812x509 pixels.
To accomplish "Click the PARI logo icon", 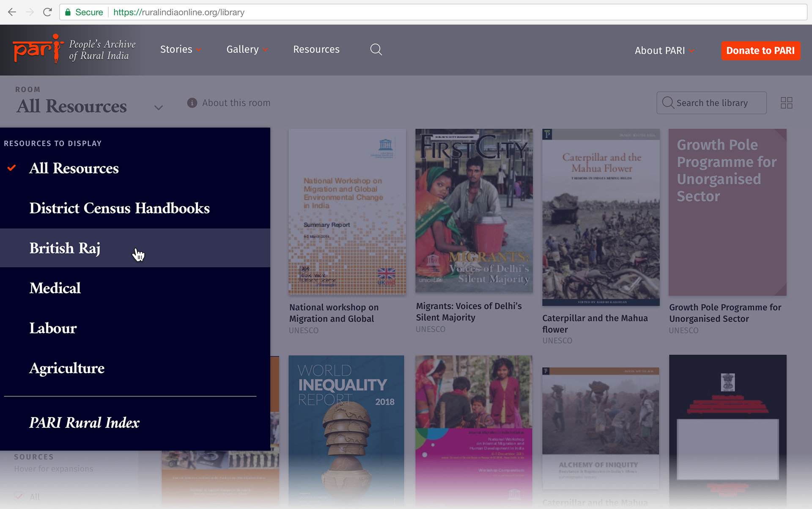I will click(38, 50).
